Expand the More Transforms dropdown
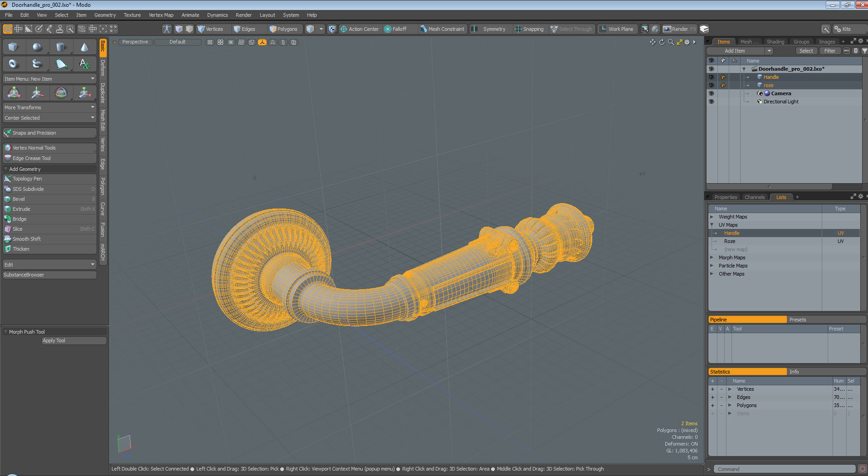This screenshot has height=476, width=868. click(x=50, y=107)
